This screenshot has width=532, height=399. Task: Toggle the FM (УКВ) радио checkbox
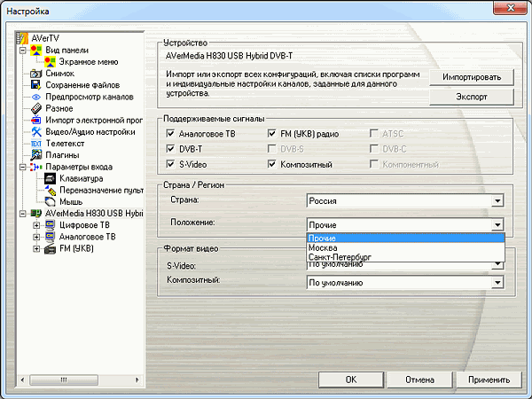coord(272,133)
